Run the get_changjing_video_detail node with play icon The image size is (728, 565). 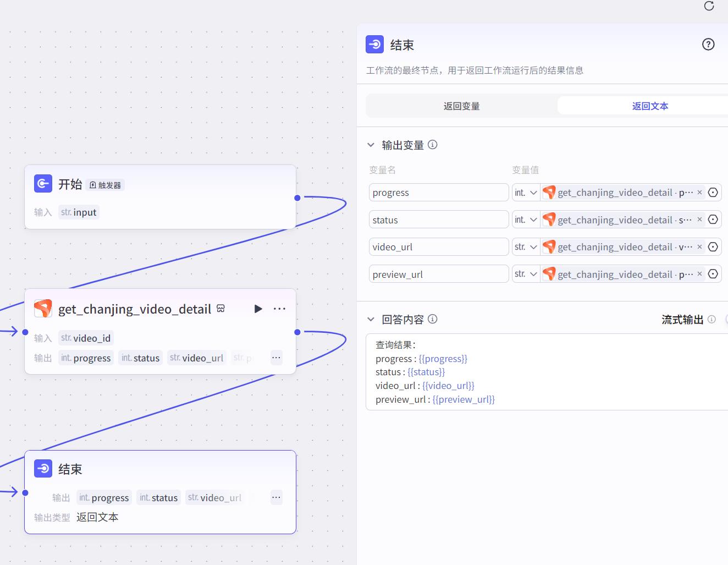coord(258,309)
